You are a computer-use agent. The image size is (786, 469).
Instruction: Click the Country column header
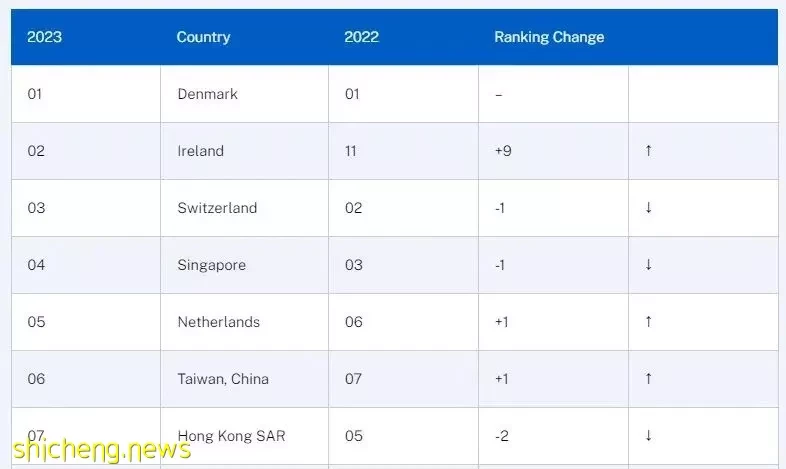pyautogui.click(x=203, y=37)
